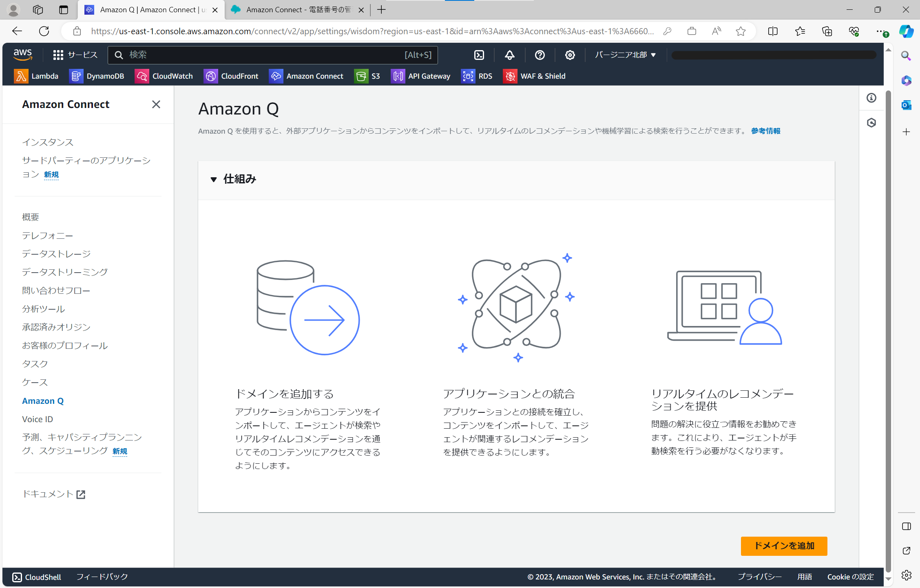Open 概要 in sidebar
Image resolution: width=920 pixels, height=588 pixels.
(31, 217)
